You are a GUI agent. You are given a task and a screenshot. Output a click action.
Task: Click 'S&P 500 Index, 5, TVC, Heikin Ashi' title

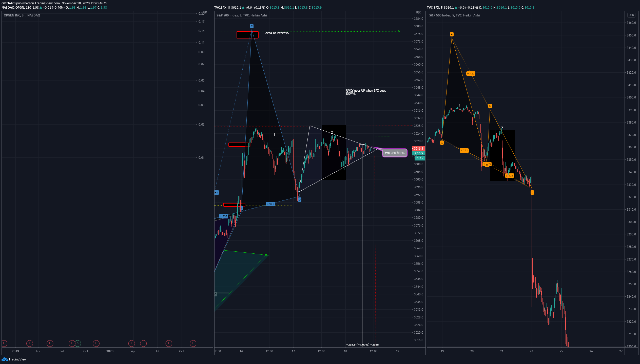click(454, 15)
